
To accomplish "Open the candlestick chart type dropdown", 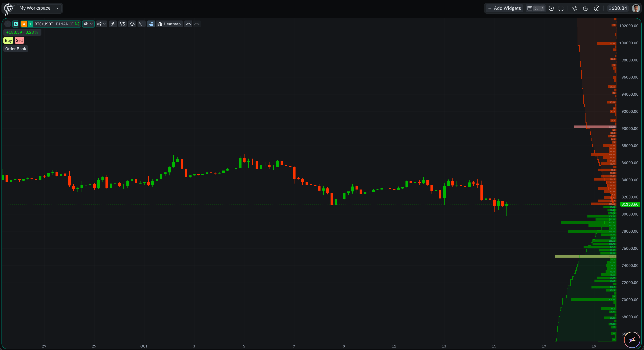I will pyautogui.click(x=101, y=24).
